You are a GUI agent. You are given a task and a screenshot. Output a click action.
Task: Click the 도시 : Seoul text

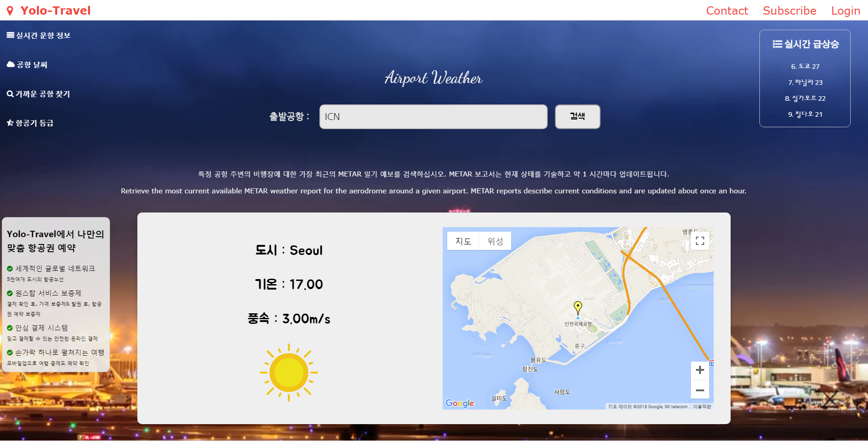click(289, 250)
